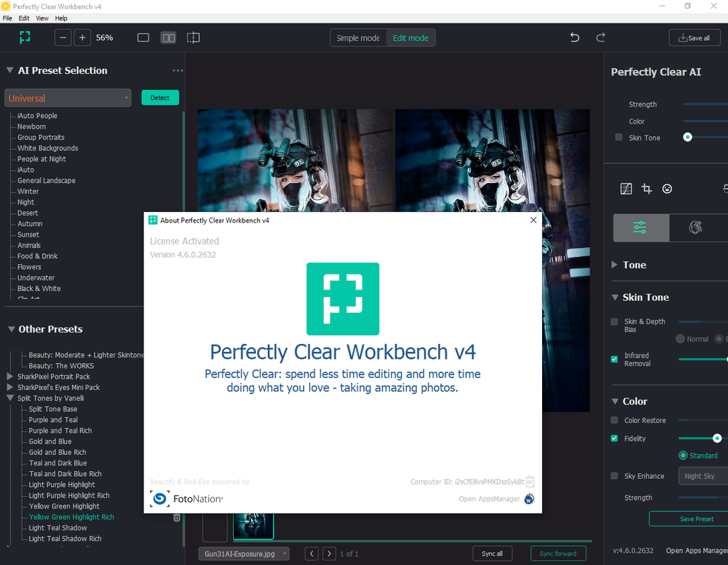Collapse the Other Presets section
Screen dimensions: 728x565
click(x=11, y=329)
